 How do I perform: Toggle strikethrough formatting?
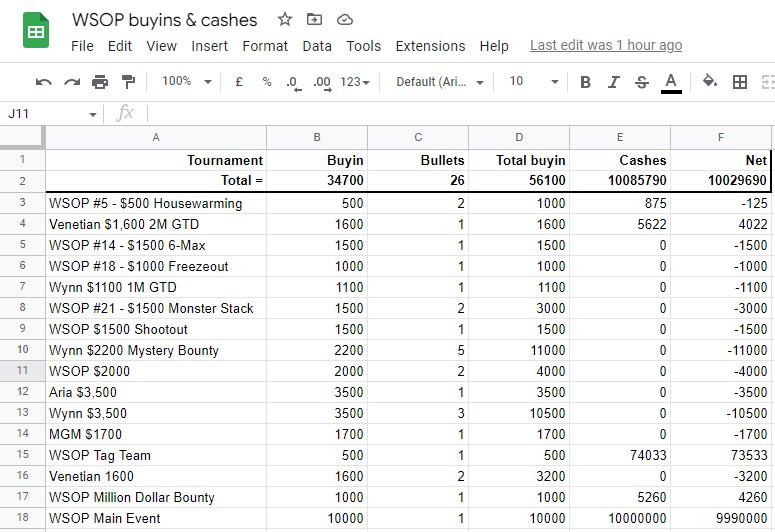point(642,82)
